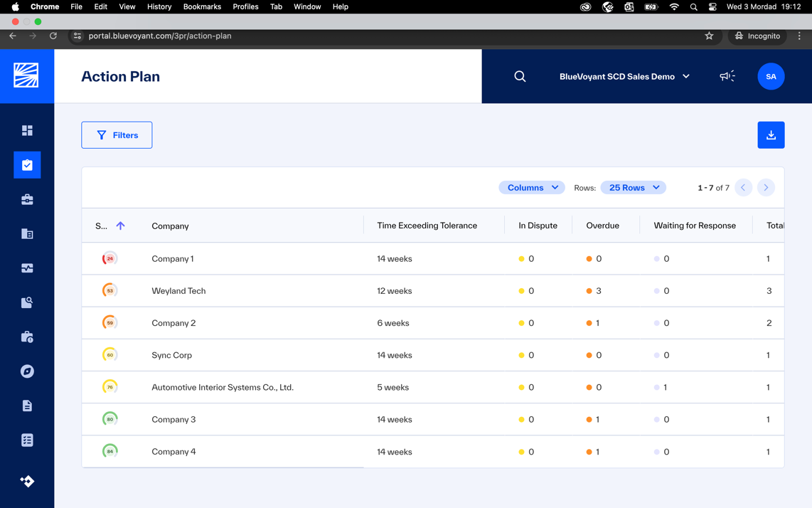812x508 pixels.
Task: Select the Action Plan clipboard-check sidebar icon
Action: pyautogui.click(x=27, y=165)
